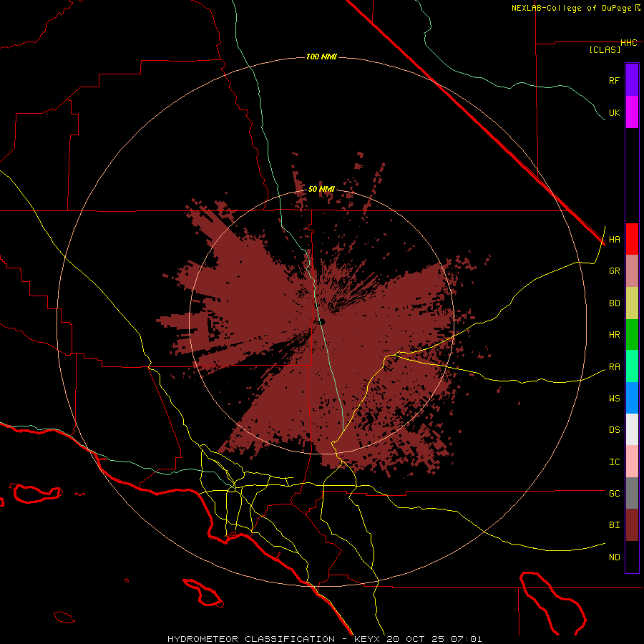644x644 pixels.
Task: Click the RF purple legend swatch
Action: pyautogui.click(x=632, y=80)
